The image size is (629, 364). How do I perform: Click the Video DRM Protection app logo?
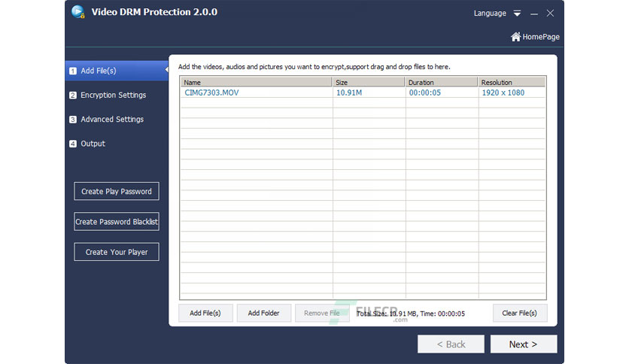point(77,11)
